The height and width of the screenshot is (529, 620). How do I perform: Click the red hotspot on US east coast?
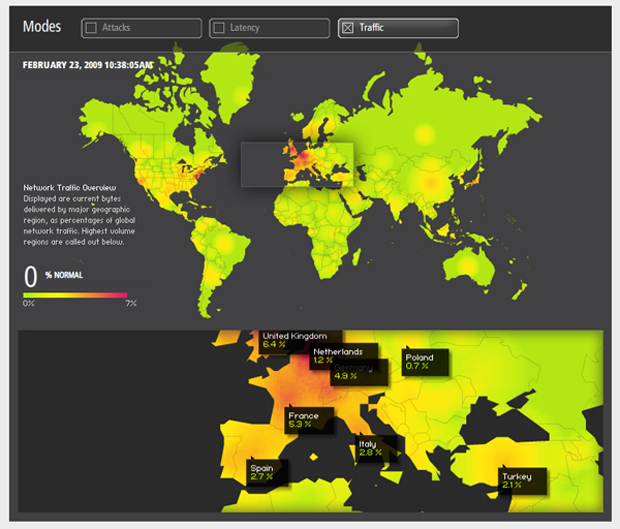point(190,178)
